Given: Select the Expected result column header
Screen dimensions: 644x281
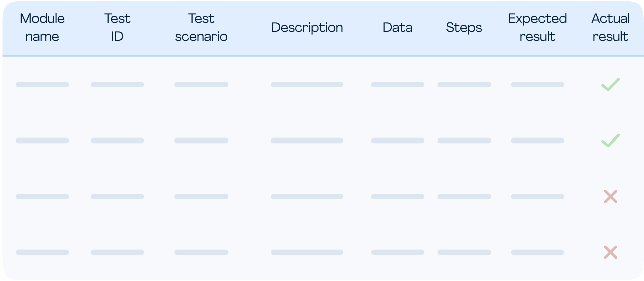Looking at the screenshot, I should [x=537, y=27].
